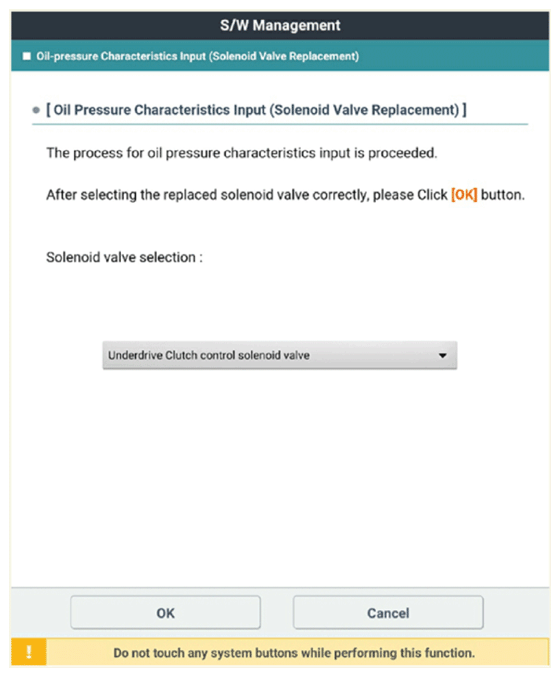This screenshot has height=677, width=560.
Task: Select the Oil-pressure Characteristics Input header label
Action: (198, 56)
